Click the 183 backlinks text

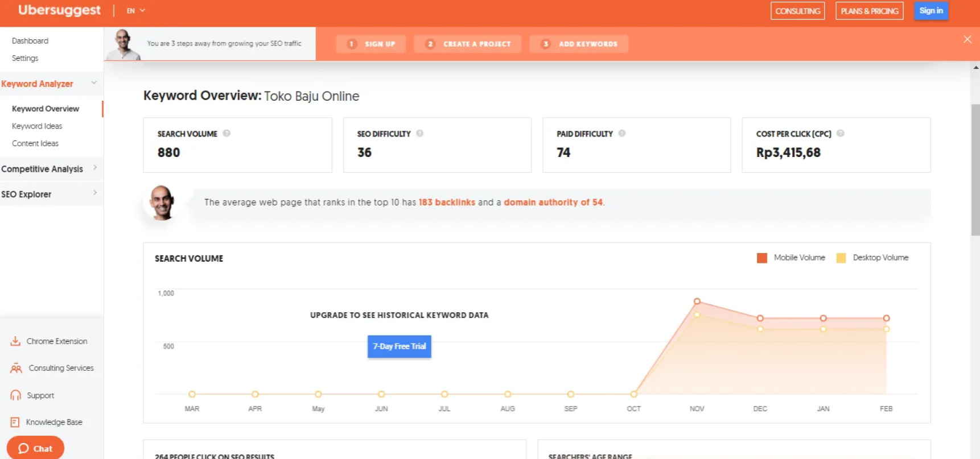[x=447, y=202]
